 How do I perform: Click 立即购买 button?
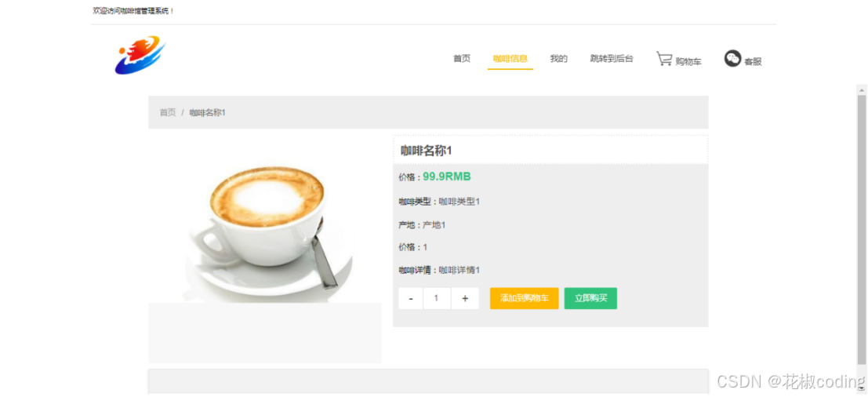coord(590,298)
